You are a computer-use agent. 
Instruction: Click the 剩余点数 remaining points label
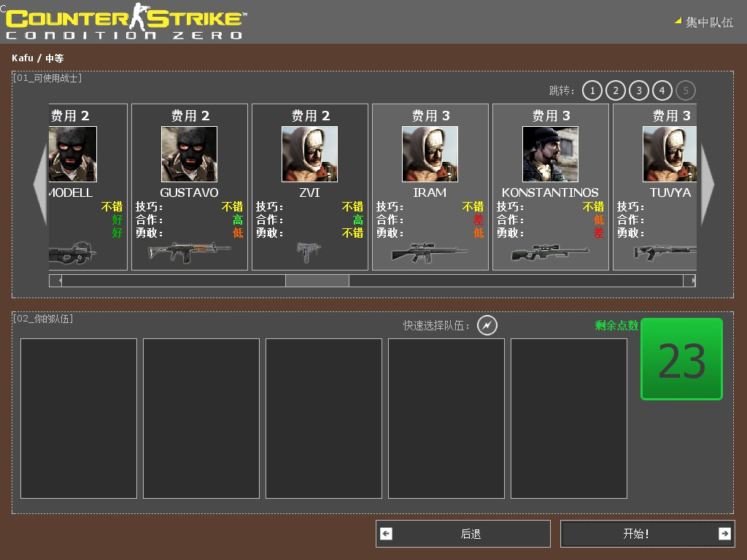[616, 325]
